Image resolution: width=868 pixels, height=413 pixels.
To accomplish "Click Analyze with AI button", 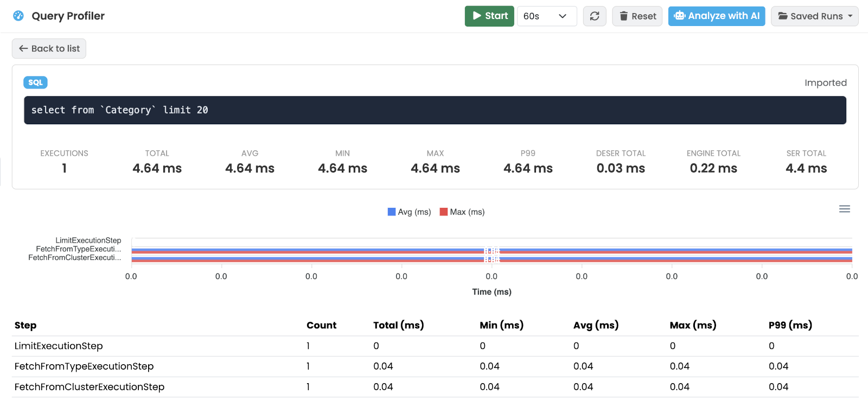I will pos(717,16).
